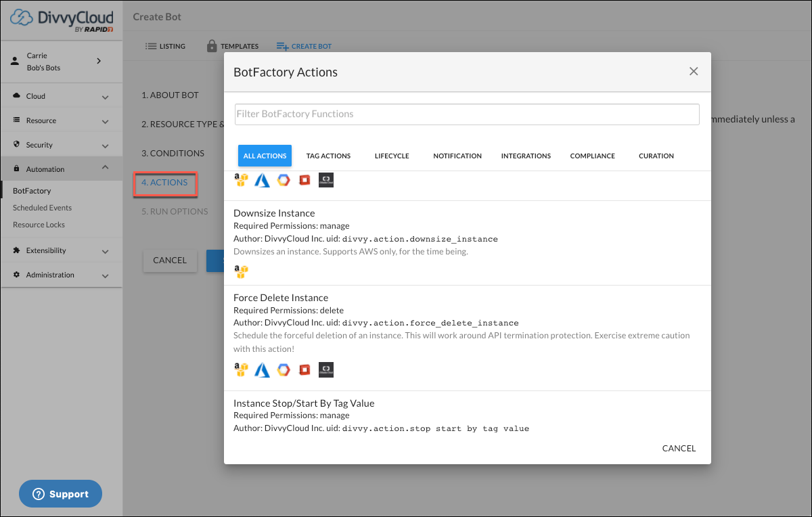Click the Resource list icon in the sidebar

pos(17,120)
